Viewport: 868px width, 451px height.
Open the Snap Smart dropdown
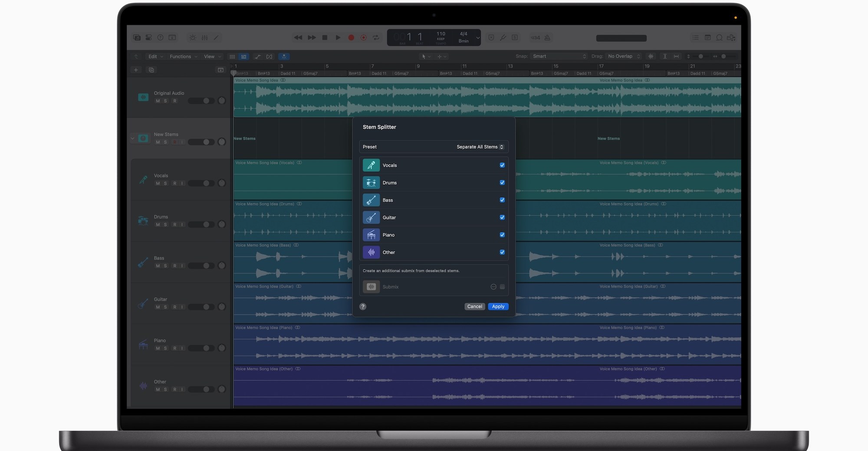tap(559, 56)
